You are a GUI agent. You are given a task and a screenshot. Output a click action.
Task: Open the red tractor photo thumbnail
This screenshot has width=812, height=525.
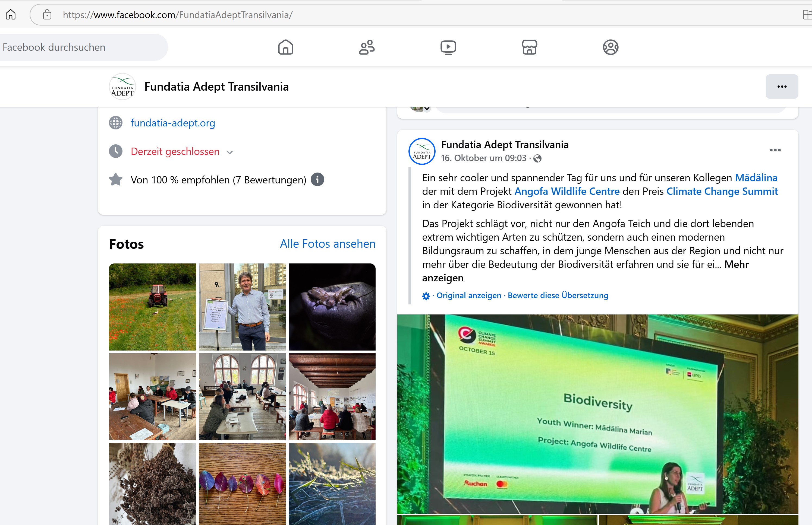pos(152,307)
